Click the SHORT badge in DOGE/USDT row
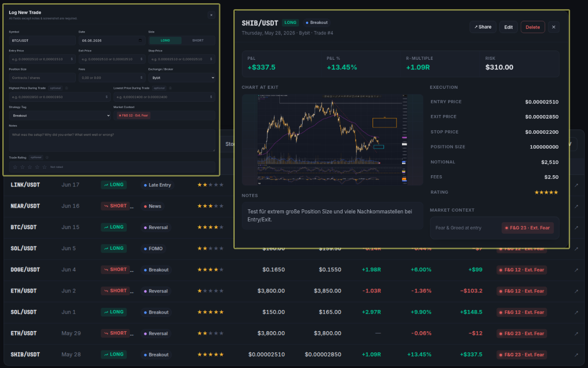 point(115,270)
